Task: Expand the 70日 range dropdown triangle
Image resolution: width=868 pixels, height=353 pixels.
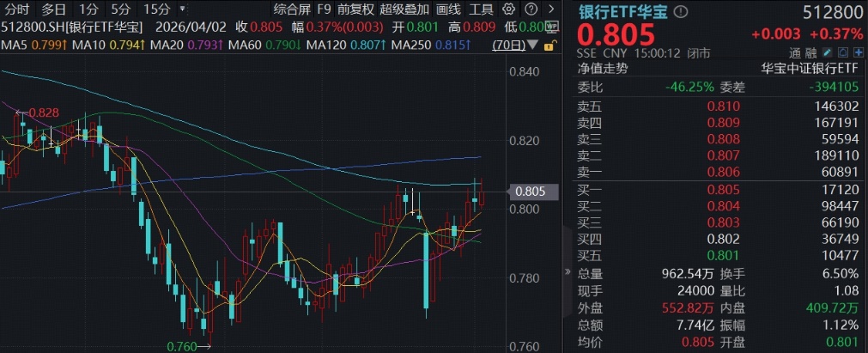Action: pyautogui.click(x=535, y=45)
